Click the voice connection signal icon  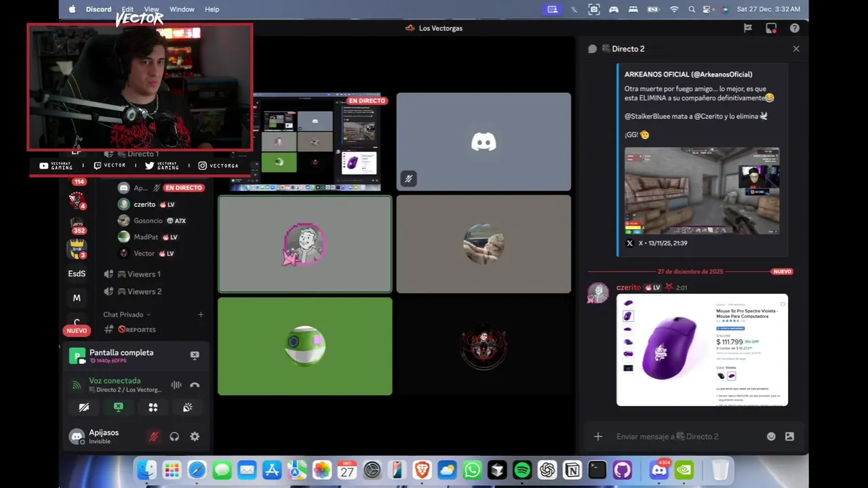(77, 385)
